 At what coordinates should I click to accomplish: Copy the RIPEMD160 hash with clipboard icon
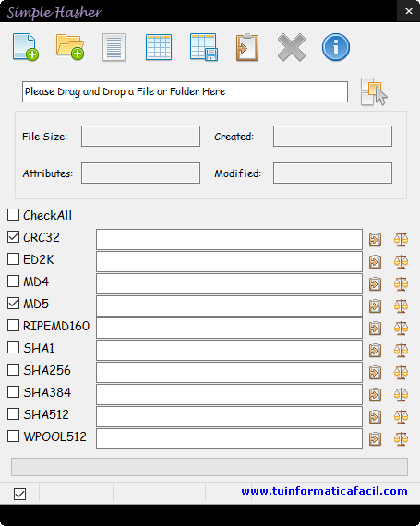click(x=375, y=329)
